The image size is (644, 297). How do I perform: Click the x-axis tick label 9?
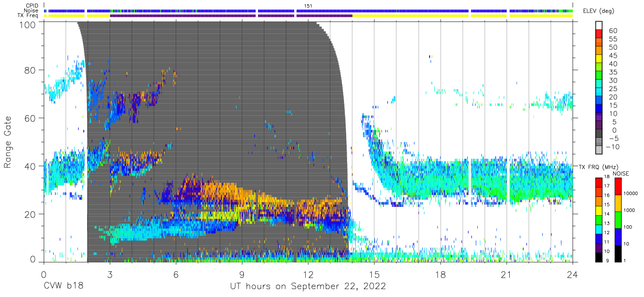(242, 273)
